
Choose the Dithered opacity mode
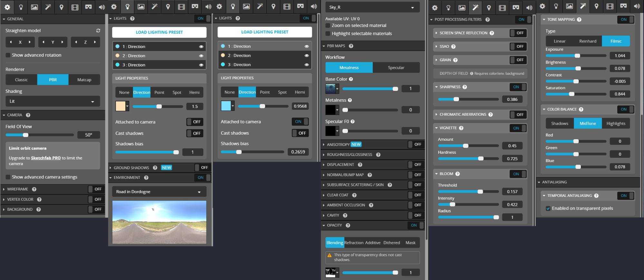pos(391,243)
